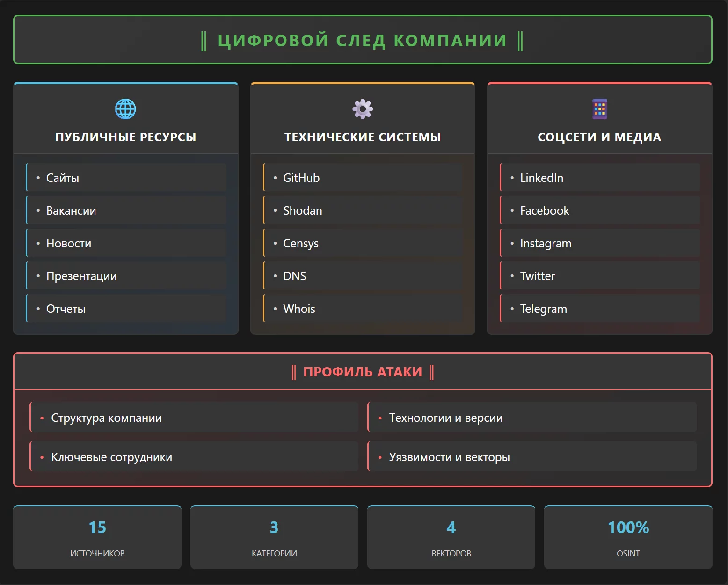Click the 100% OSINT stat card
Screen dimensions: 728x585
tap(628, 537)
